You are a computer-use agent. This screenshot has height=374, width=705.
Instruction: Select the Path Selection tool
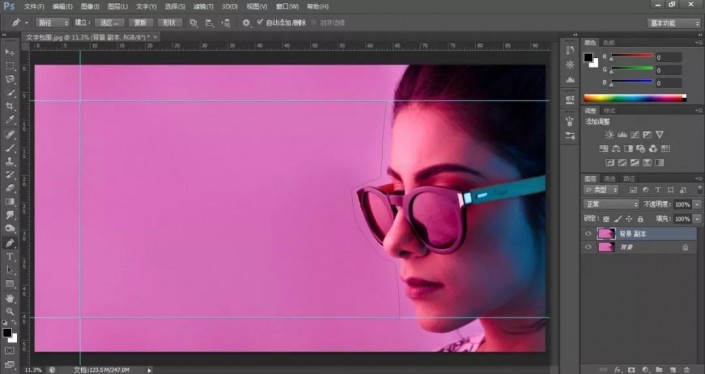click(9, 270)
